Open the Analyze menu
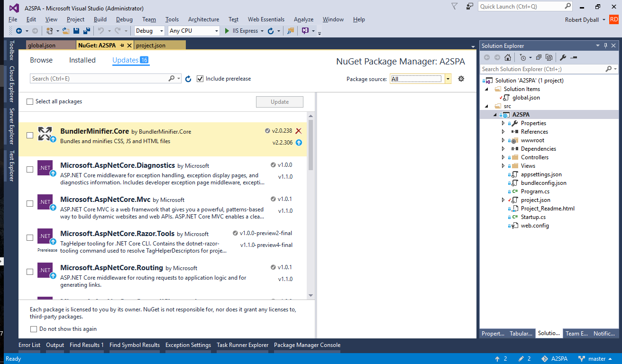The height and width of the screenshot is (364, 622). coord(303,19)
